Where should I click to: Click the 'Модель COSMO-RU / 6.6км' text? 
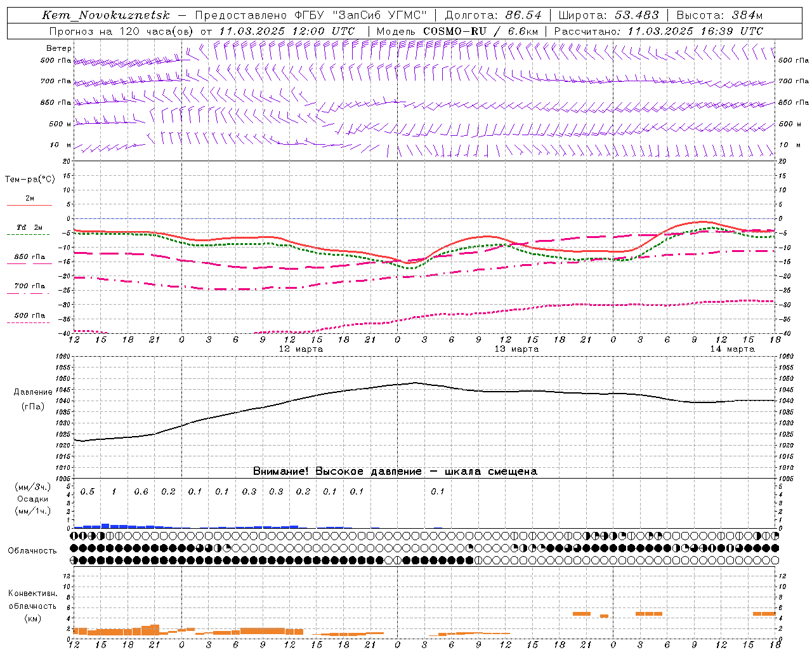pyautogui.click(x=457, y=31)
